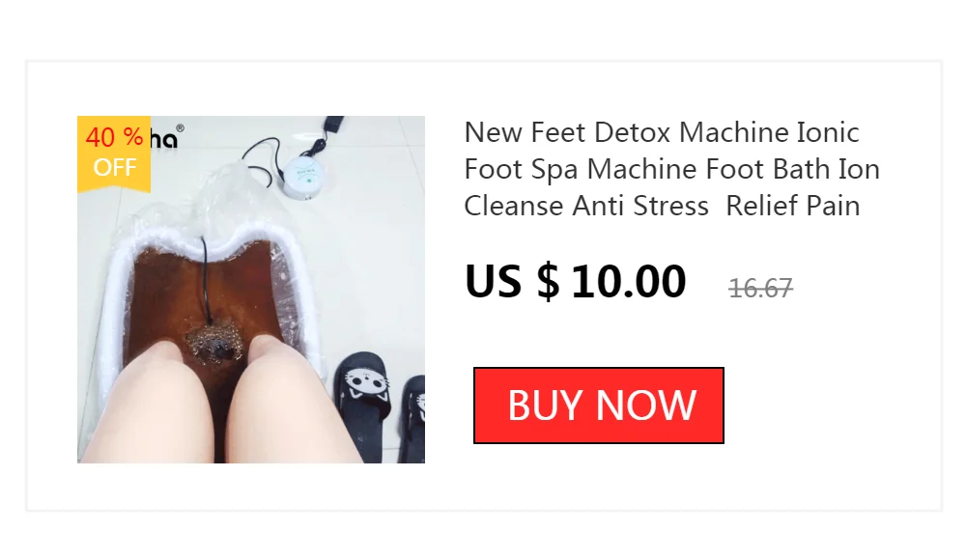Screen dimensions: 966x560
Task: Select the 'Cleanse Anti Stress Relief Pain' title line
Action: coord(662,206)
